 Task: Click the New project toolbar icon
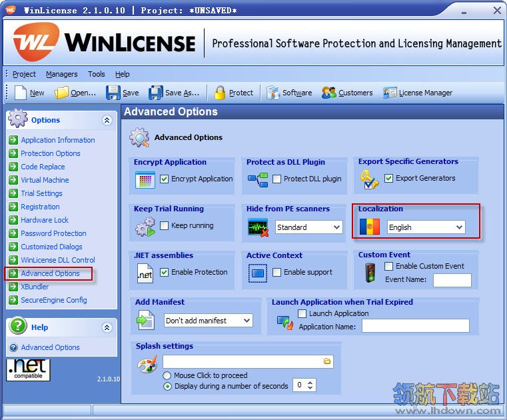(x=21, y=93)
